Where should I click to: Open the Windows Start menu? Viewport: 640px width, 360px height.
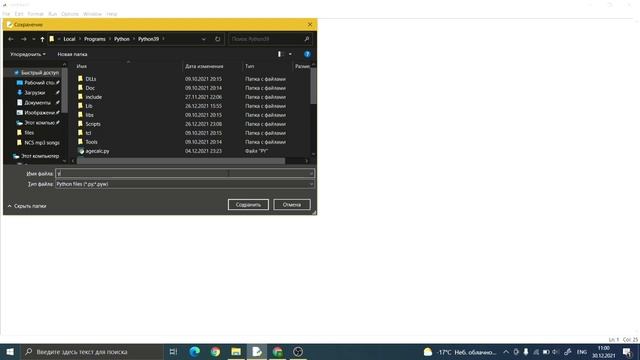click(x=10, y=351)
